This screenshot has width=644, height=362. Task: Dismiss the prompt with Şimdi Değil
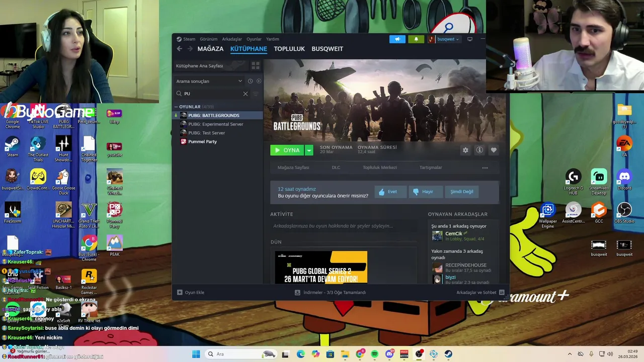(461, 192)
